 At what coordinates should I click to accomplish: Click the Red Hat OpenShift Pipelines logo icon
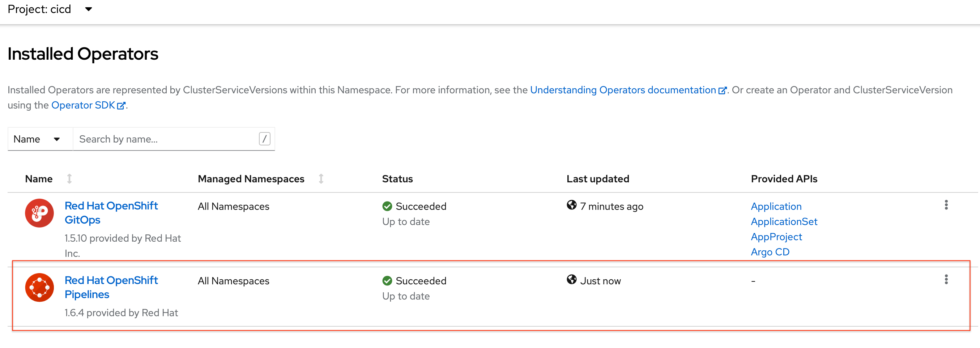click(39, 288)
